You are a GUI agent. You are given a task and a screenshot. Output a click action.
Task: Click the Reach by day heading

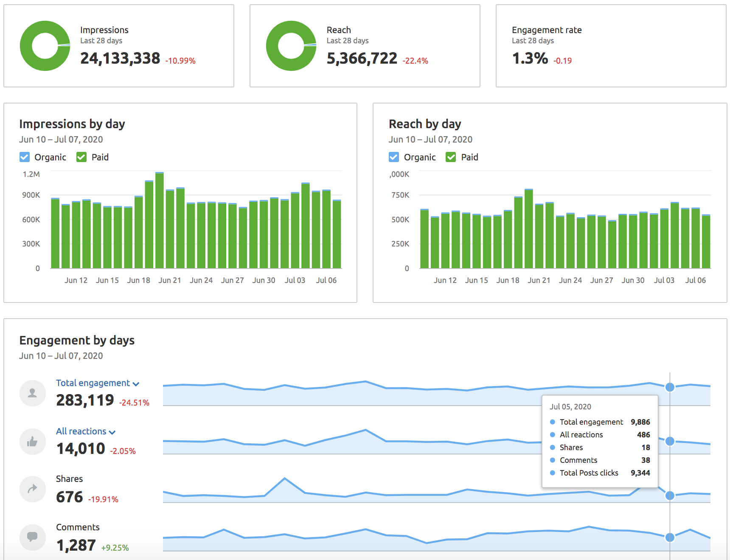tap(425, 124)
